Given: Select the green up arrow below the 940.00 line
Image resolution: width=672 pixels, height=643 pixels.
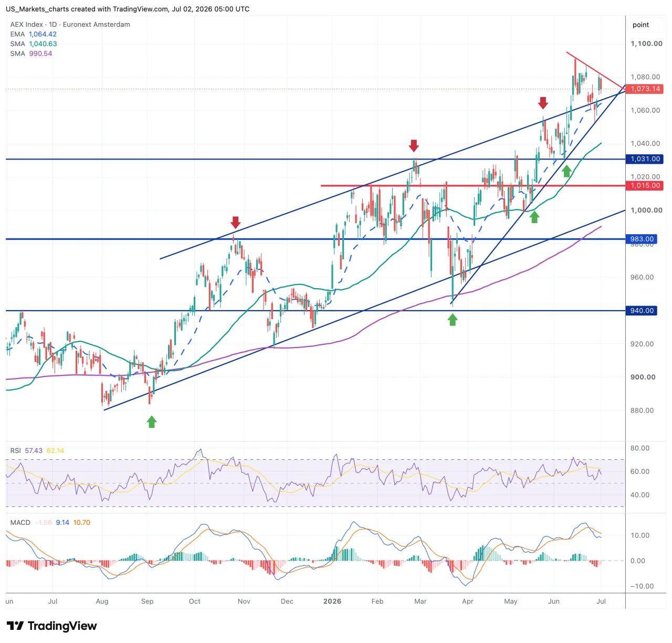Looking at the screenshot, I should point(453,319).
